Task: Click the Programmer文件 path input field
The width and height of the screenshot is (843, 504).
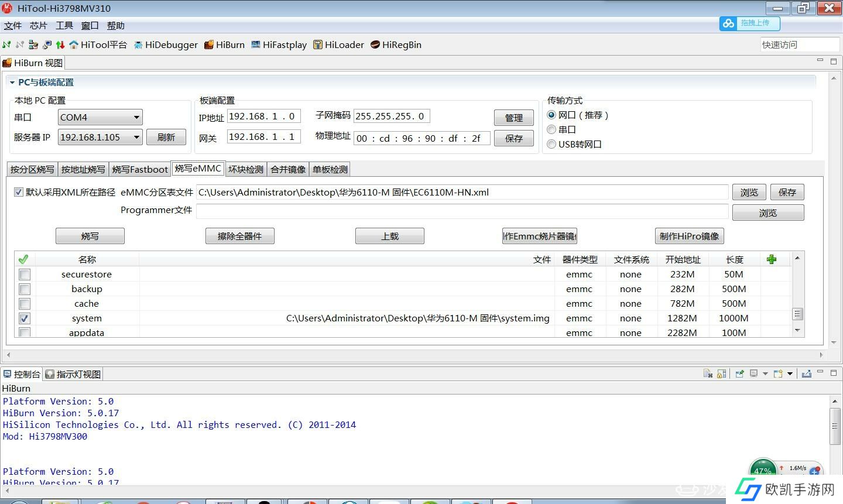Action: click(461, 211)
